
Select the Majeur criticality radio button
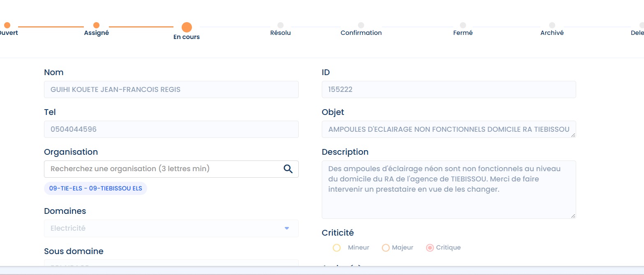click(x=385, y=248)
